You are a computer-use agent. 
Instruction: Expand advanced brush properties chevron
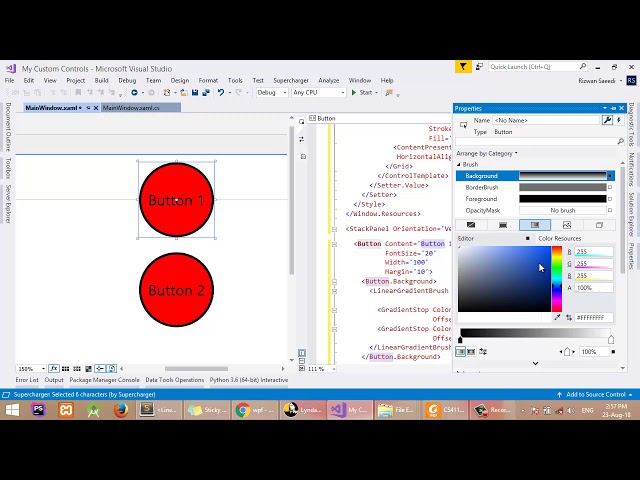click(536, 363)
